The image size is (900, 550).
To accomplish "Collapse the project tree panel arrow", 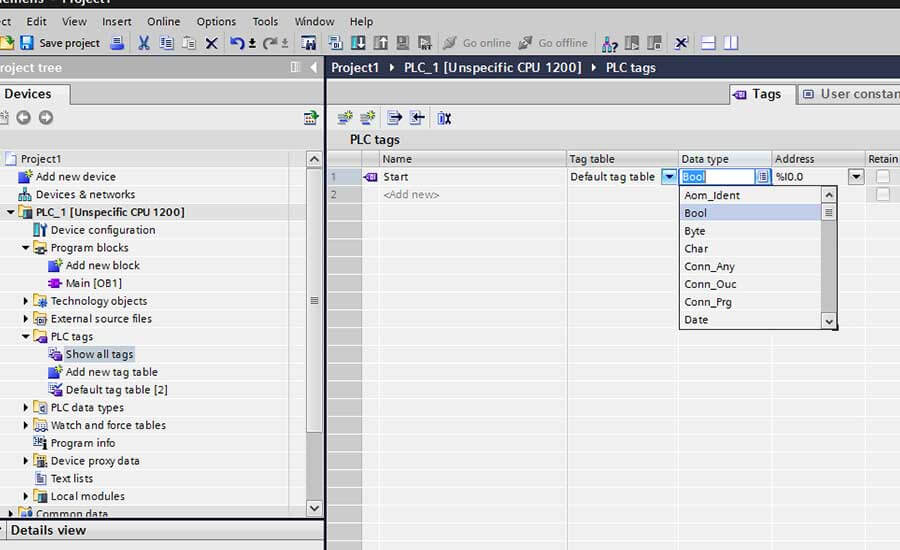I will (x=313, y=67).
